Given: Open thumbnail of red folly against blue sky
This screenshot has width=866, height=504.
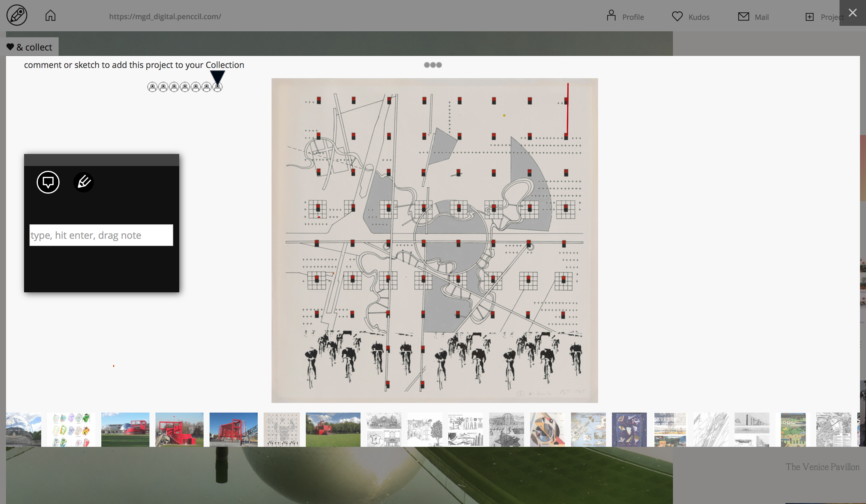Looking at the screenshot, I should pos(234,430).
